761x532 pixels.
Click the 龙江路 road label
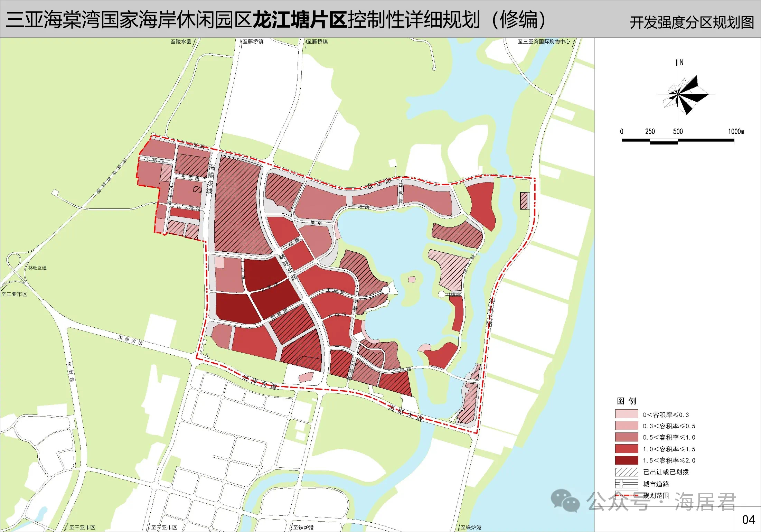click(x=379, y=183)
